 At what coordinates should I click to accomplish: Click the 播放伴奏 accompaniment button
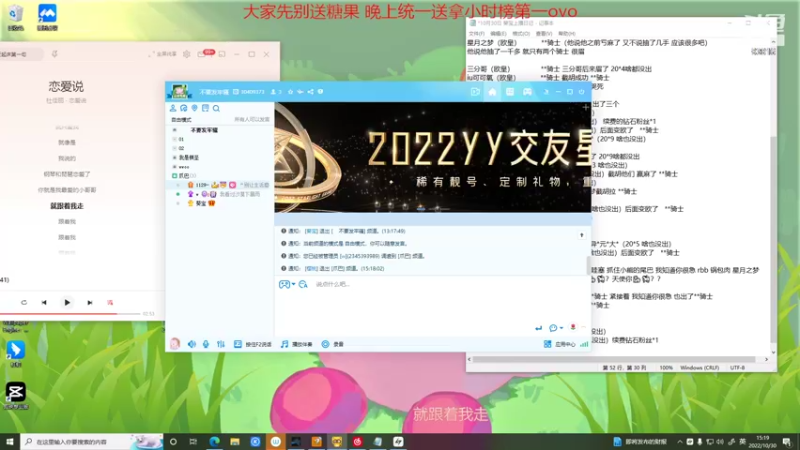point(296,344)
